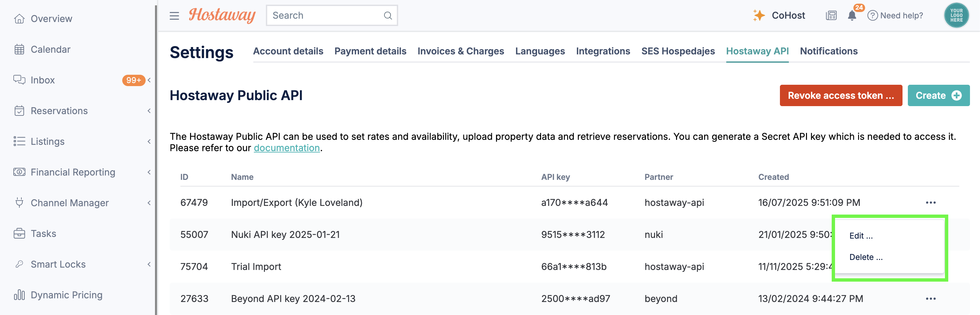
Task: Expand the Smart Locks submenu chevron
Action: pos(149,264)
